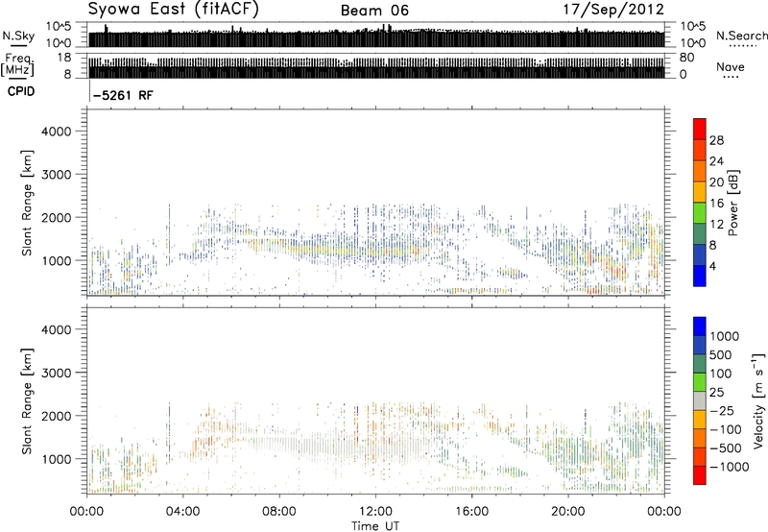The width and height of the screenshot is (768, 532).
Task: Click the 'Freq. [MHz]' axis label
Action: coord(18,65)
